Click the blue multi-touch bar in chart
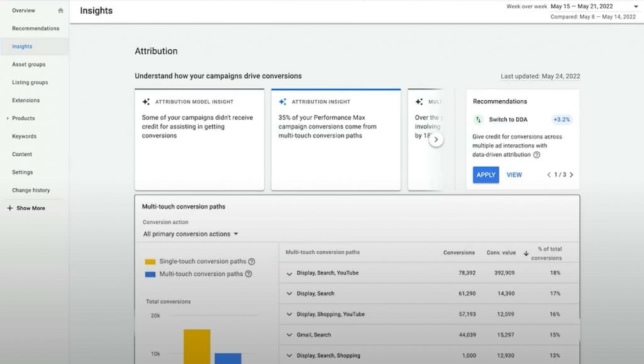644x364 pixels. click(228, 358)
